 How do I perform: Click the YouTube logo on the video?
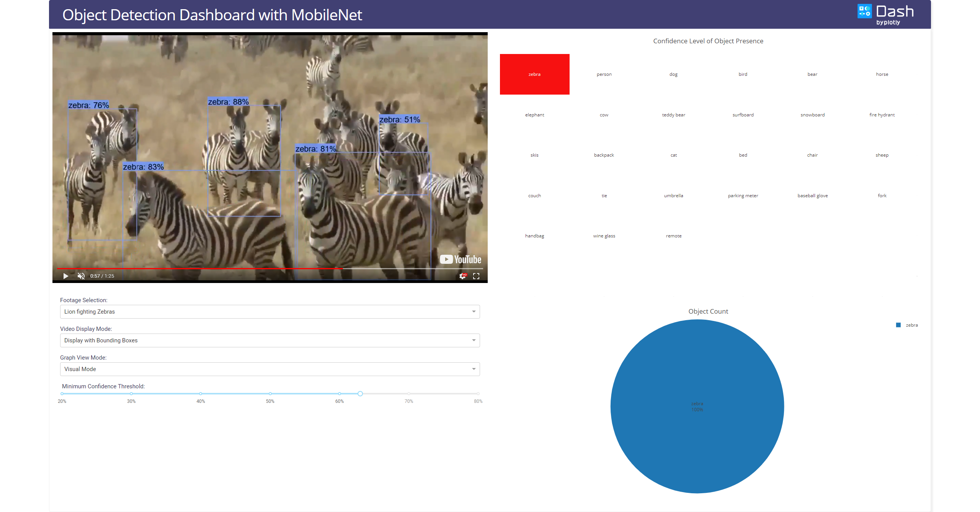pos(461,259)
